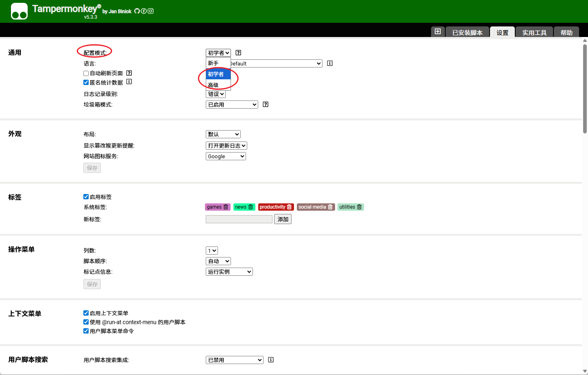Collapse the 配置模式 dropdown showing 初学者
The image size is (588, 375).
(218, 53)
